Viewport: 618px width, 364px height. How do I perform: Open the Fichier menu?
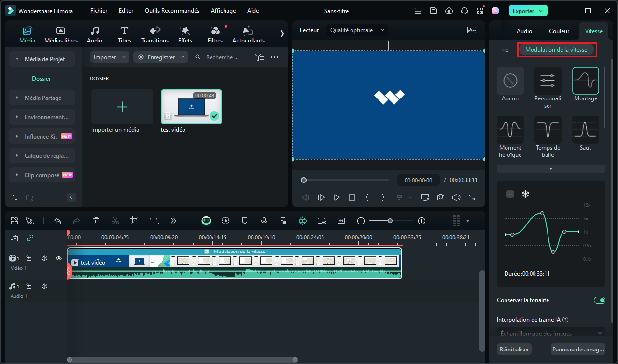[99, 11]
